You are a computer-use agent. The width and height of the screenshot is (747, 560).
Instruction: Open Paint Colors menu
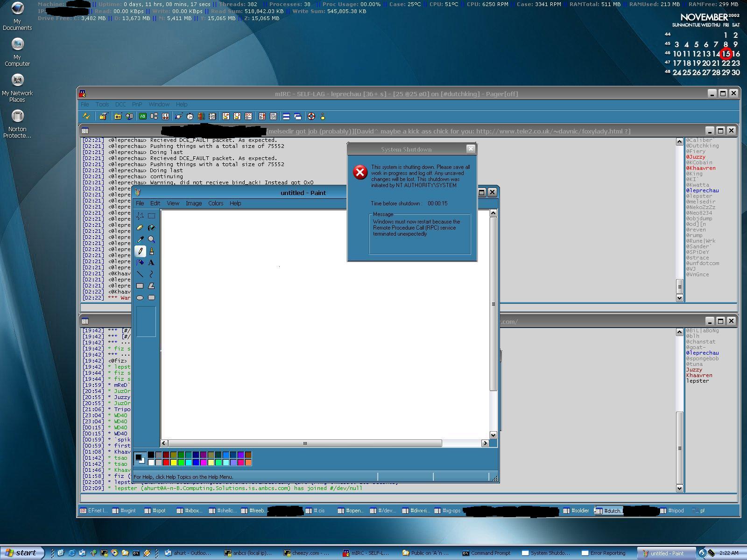click(x=216, y=203)
